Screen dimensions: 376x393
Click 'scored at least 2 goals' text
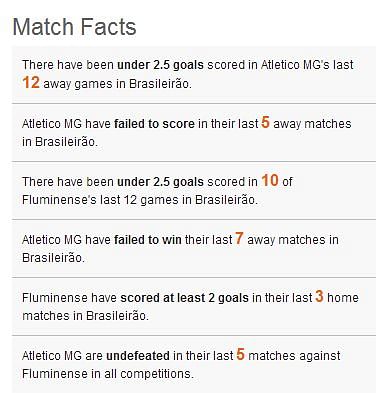click(184, 298)
